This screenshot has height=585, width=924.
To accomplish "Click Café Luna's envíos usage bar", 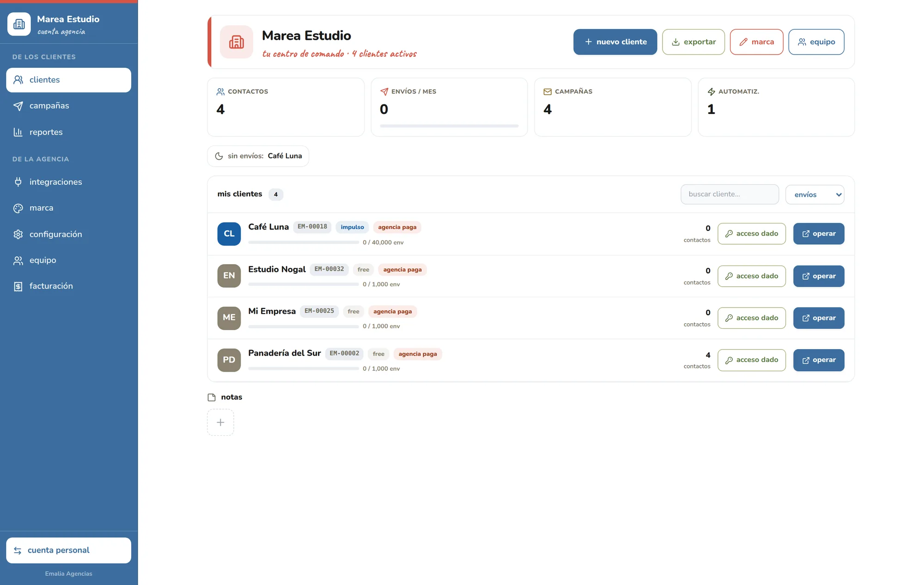I will point(304,242).
